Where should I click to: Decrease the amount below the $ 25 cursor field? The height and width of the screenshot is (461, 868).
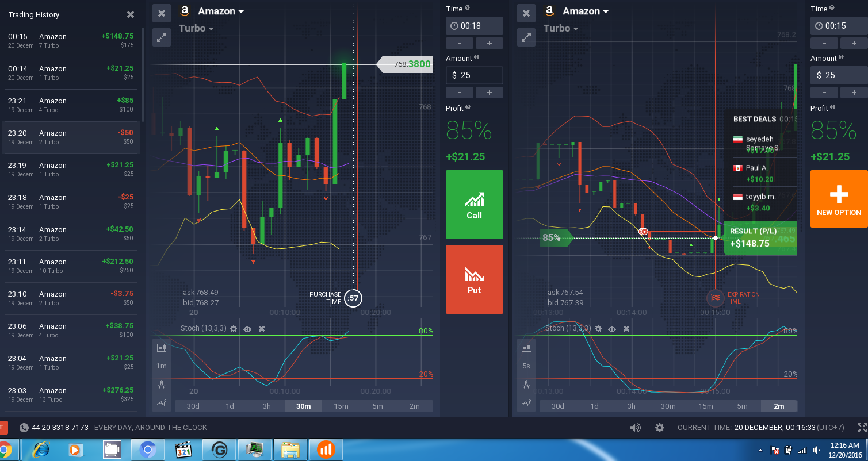coord(460,93)
